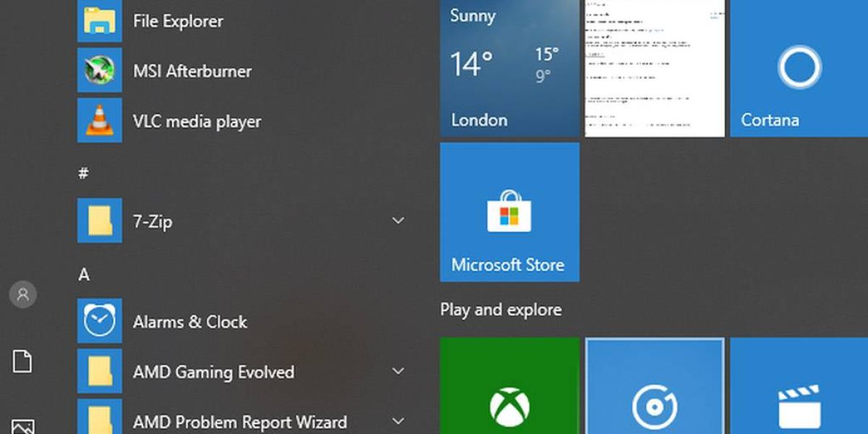
Task: Open the Microsoft Store tile
Action: click(510, 212)
